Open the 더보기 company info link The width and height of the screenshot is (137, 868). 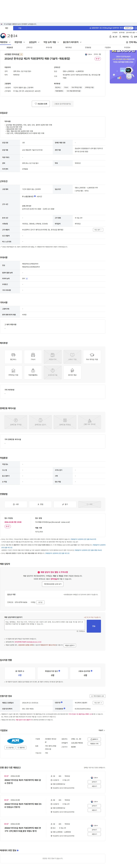point(102,730)
